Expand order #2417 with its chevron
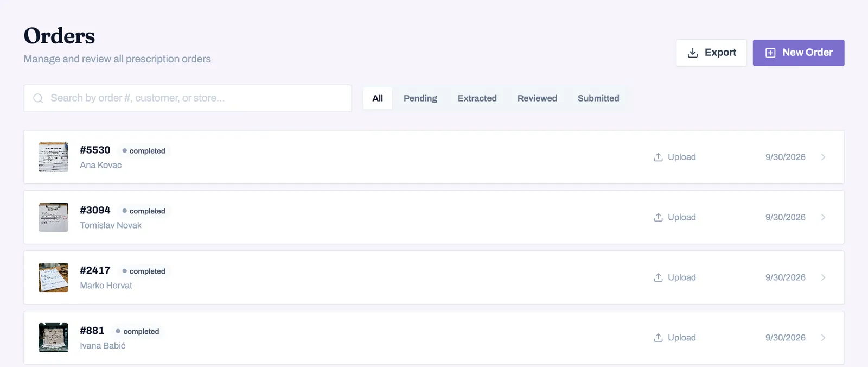 click(823, 277)
